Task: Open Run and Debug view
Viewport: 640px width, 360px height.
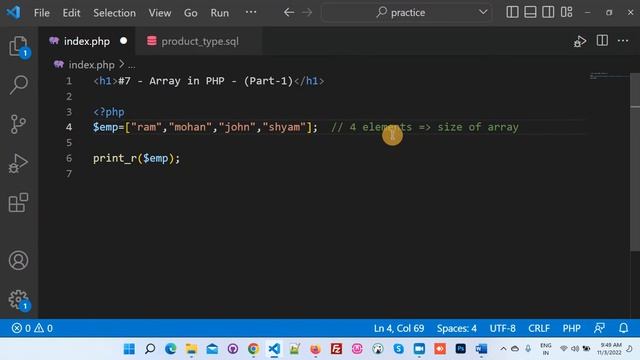Action: 18,164
